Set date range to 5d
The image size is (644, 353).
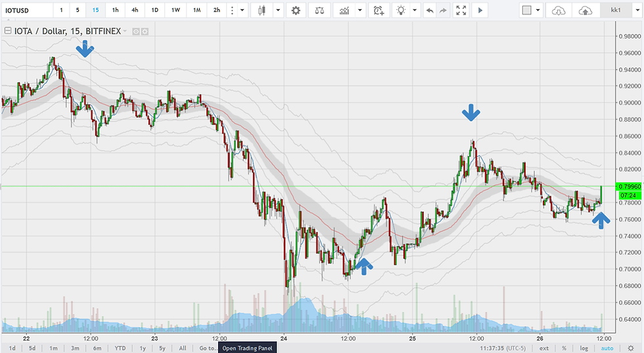[32, 348]
